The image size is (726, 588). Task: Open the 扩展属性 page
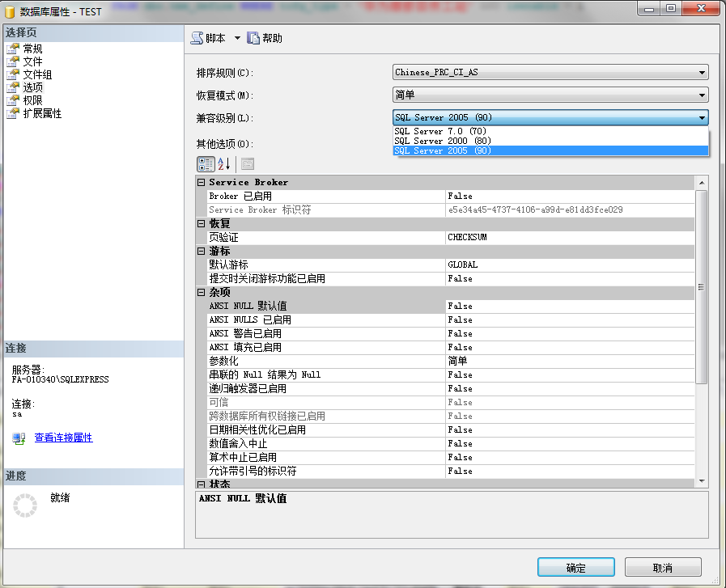pyautogui.click(x=42, y=113)
